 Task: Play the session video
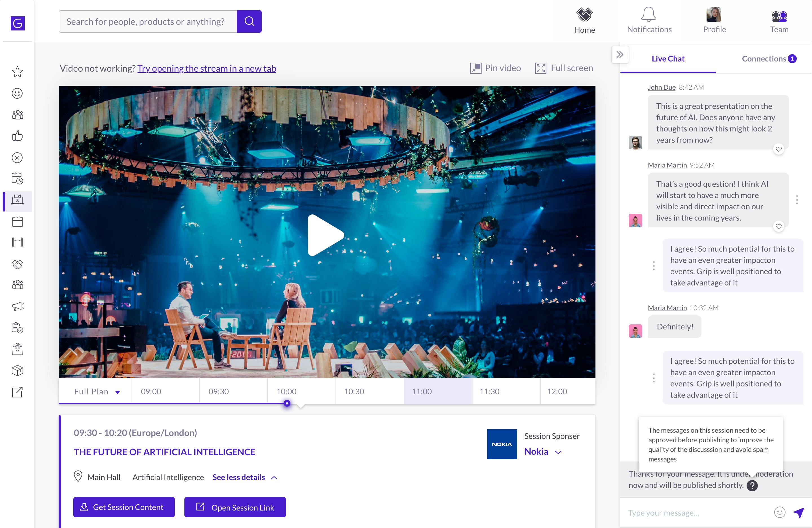click(x=325, y=235)
